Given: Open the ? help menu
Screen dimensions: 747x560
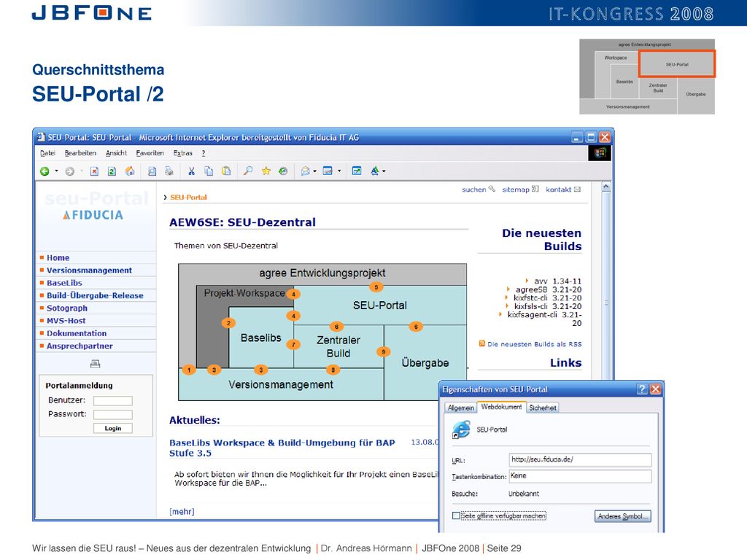Looking at the screenshot, I should tap(204, 153).
